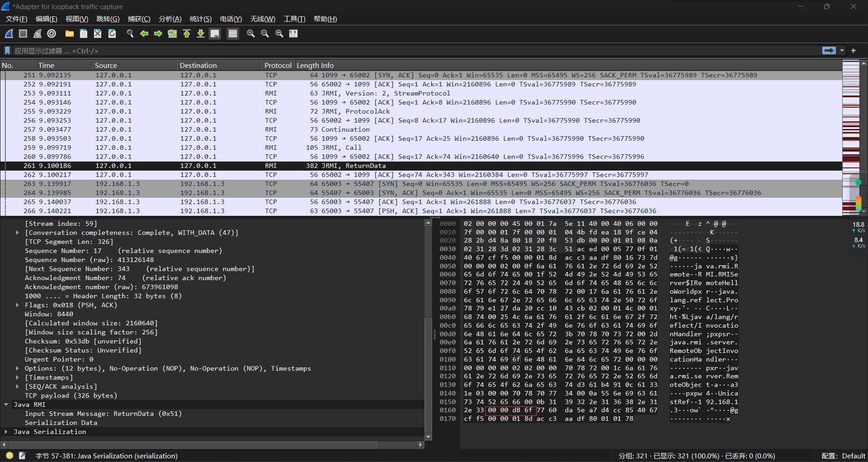Click the packet list minimap scrollbar
This screenshot has height=462, width=868.
click(x=851, y=138)
